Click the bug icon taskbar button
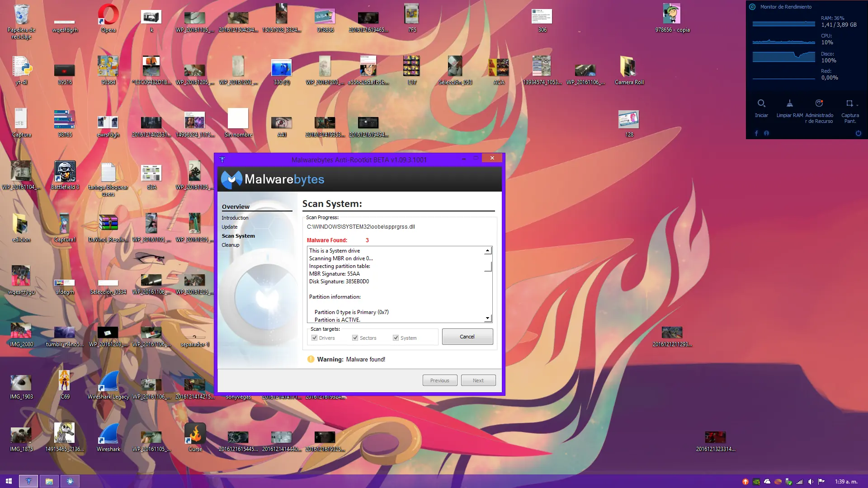868x488 pixels. [70, 481]
